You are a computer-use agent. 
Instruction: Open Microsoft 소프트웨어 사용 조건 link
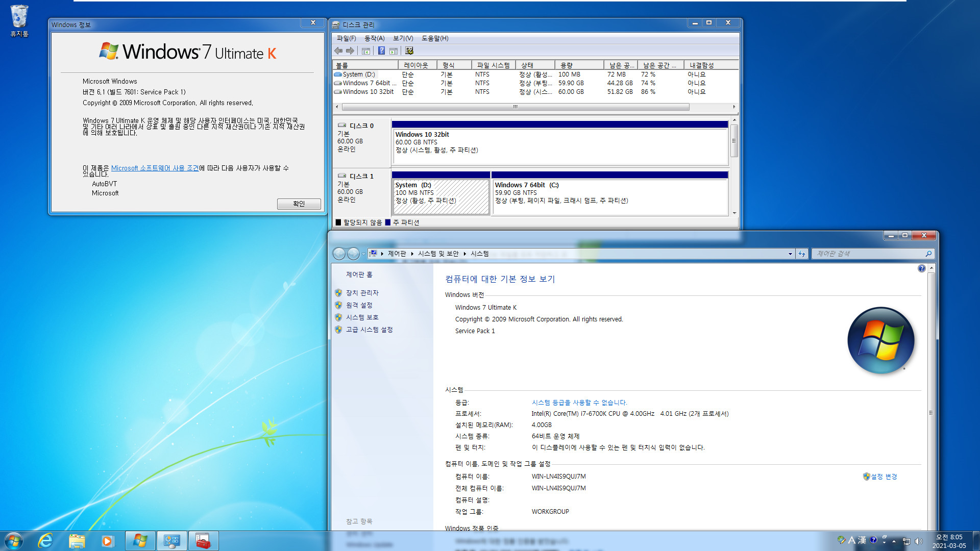155,168
